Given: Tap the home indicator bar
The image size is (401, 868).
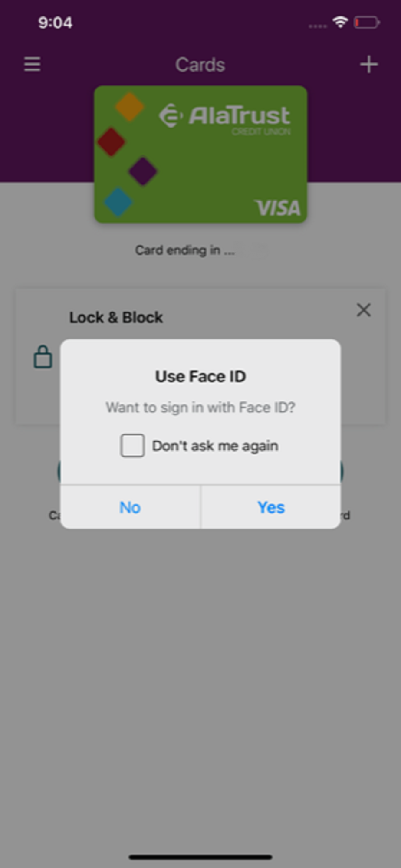Looking at the screenshot, I should pos(200,857).
